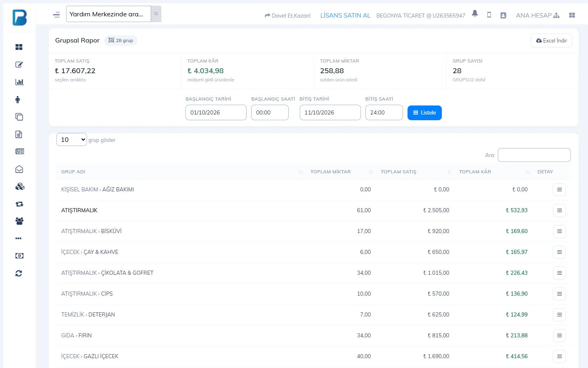
Task: Click LİSANS SATIN AL link
Action: click(x=345, y=16)
